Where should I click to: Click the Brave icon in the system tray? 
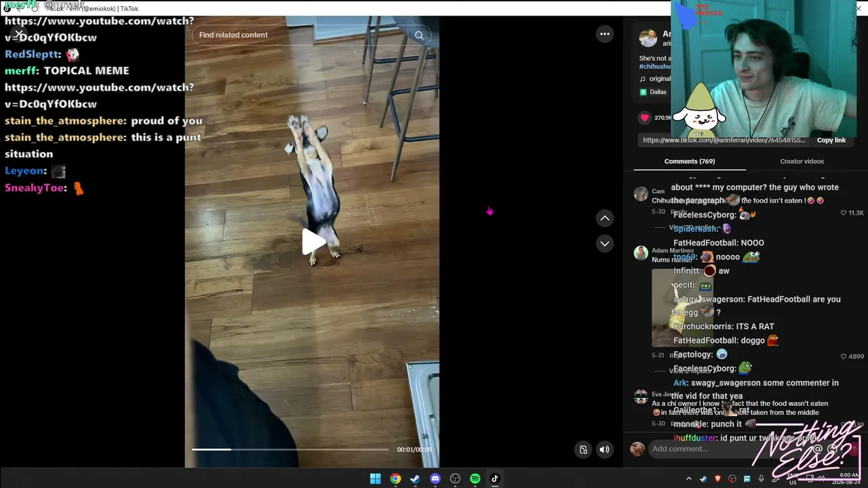717,479
